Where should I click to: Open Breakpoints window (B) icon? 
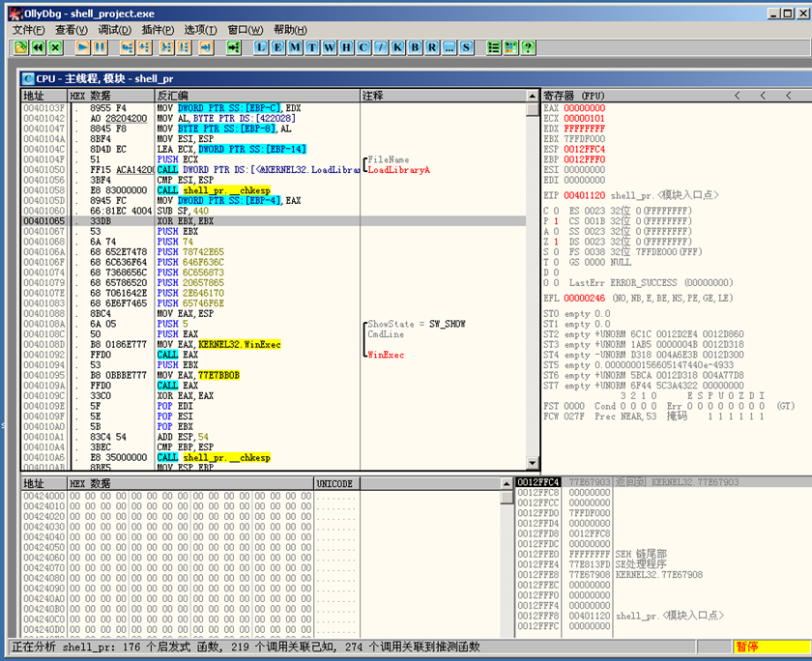tap(415, 47)
